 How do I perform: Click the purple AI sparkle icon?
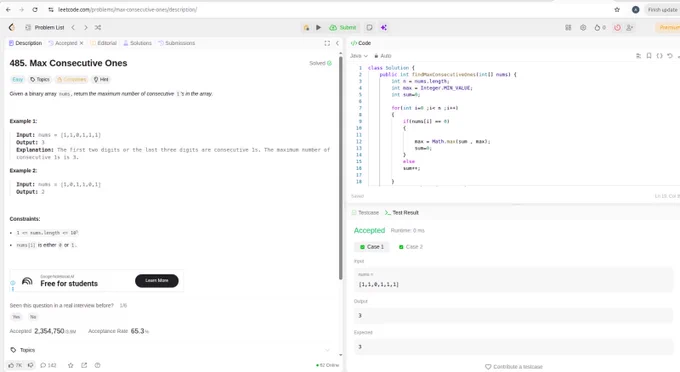(384, 27)
